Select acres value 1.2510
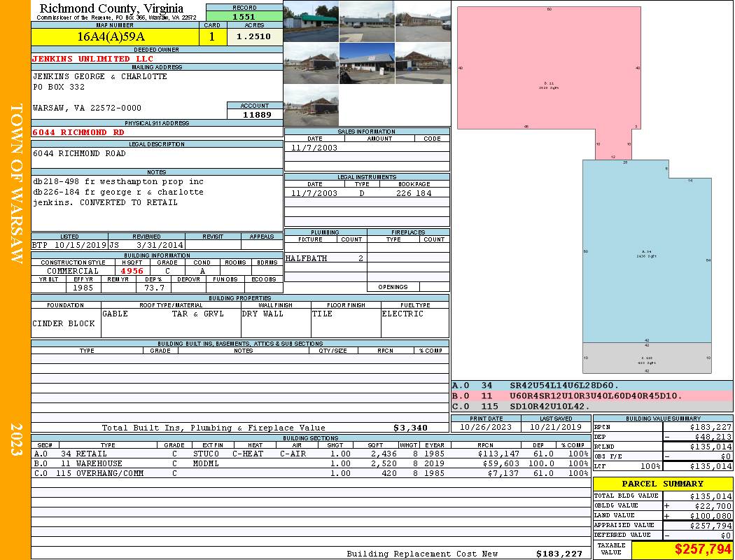This screenshot has height=560, width=735. click(x=253, y=36)
